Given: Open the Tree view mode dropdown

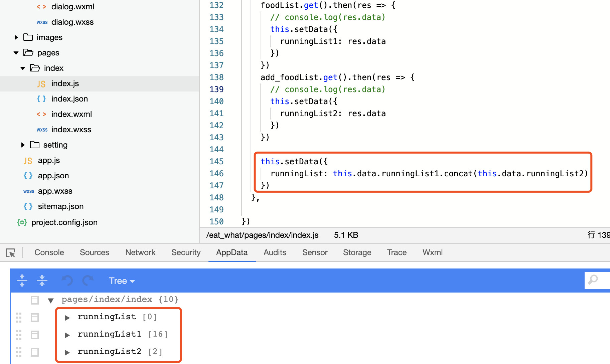Looking at the screenshot, I should (122, 281).
